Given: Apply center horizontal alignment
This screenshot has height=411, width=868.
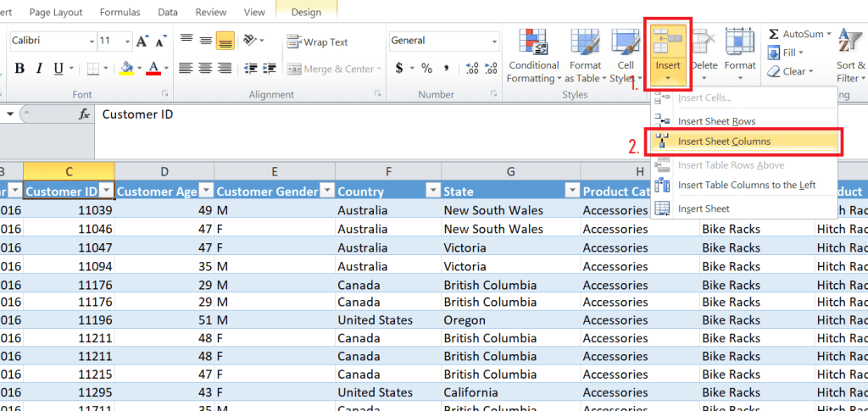Looking at the screenshot, I should coord(205,69).
